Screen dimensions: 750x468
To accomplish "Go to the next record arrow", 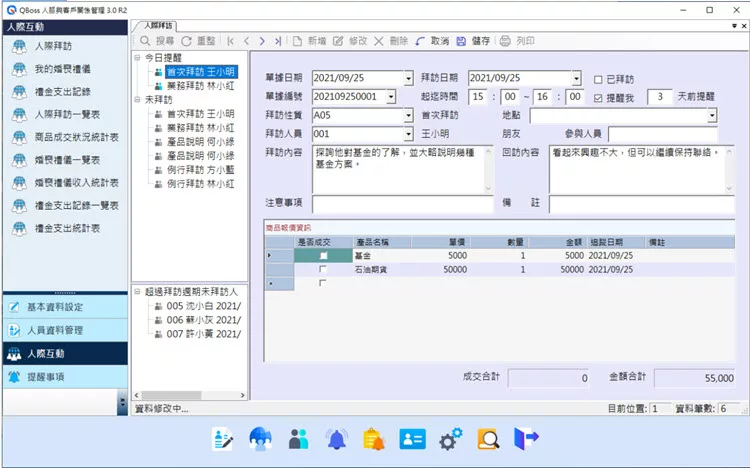I will click(x=262, y=41).
